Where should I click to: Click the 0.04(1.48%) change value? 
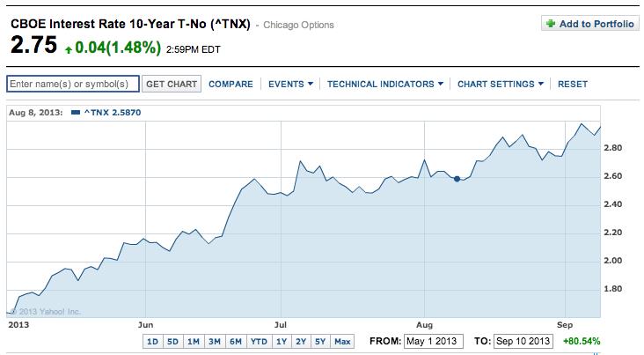[118, 48]
